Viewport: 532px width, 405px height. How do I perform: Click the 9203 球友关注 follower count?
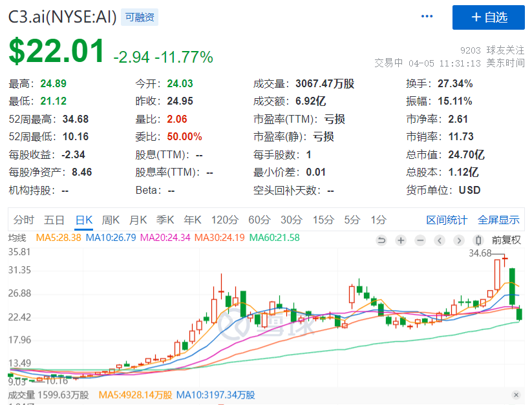tap(493, 50)
